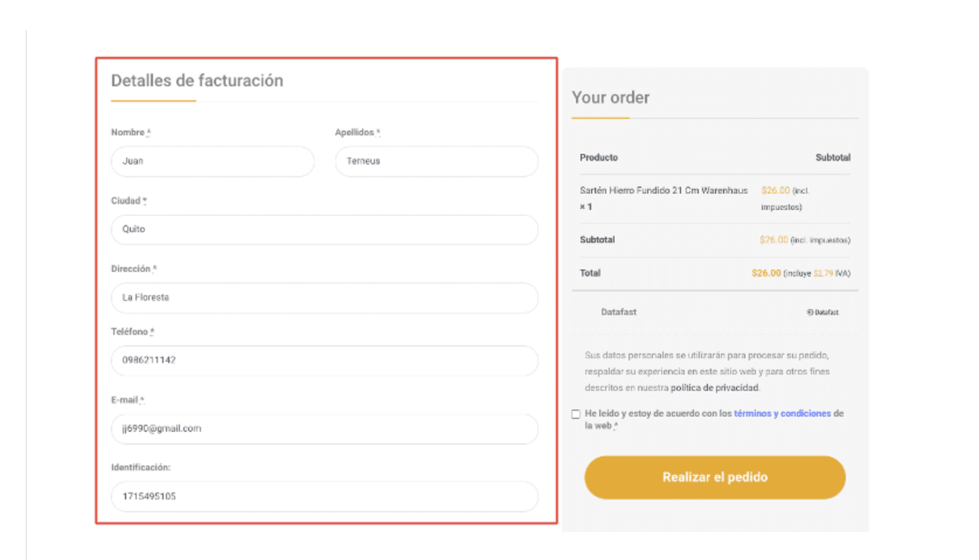The image size is (979, 560).
Task: Click the $26.00 Total price text
Action: click(766, 273)
